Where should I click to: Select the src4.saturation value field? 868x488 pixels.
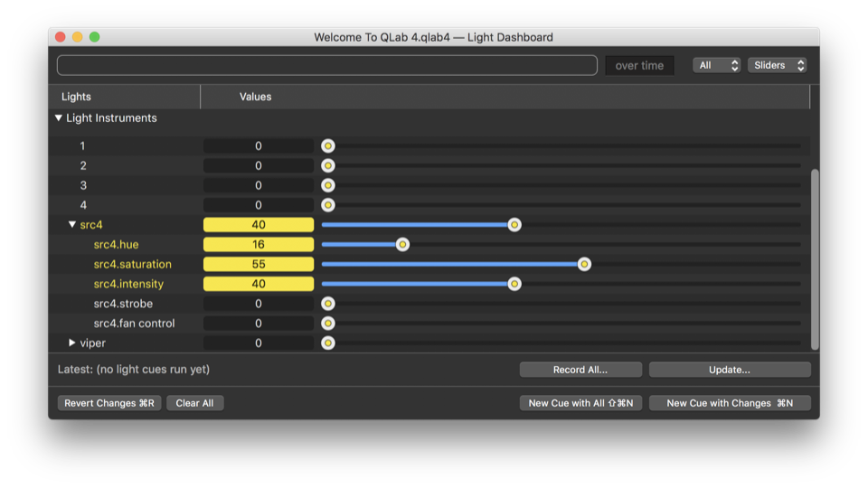tap(259, 265)
